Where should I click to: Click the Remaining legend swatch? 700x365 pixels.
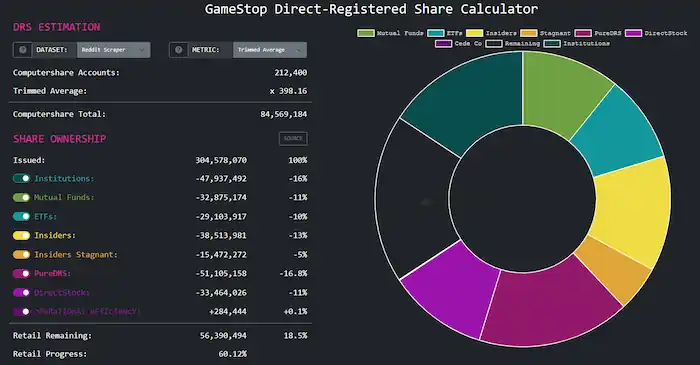click(494, 43)
